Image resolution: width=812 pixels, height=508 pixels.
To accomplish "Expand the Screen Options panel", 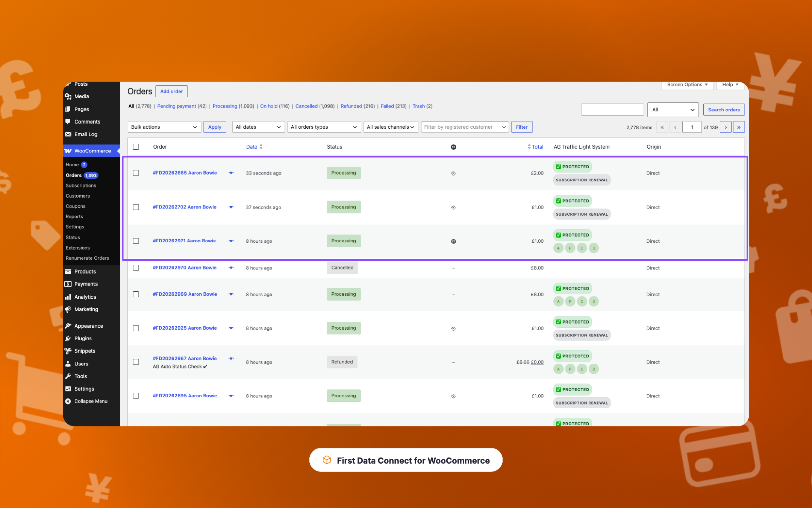I will [x=687, y=85].
